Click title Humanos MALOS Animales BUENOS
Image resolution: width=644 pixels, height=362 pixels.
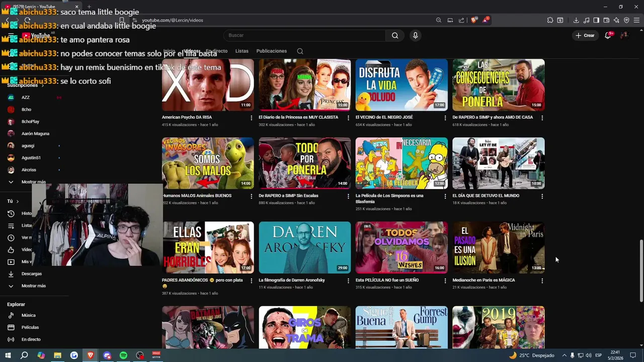(x=197, y=196)
